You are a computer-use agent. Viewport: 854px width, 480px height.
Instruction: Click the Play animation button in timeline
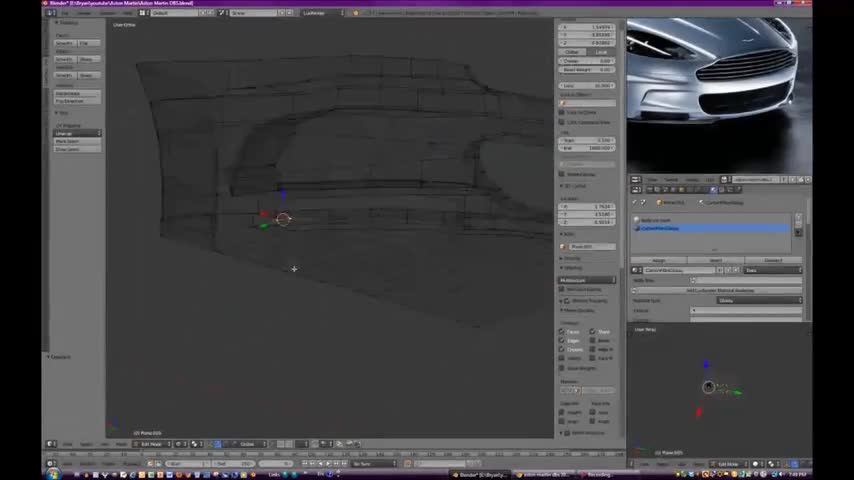328,464
